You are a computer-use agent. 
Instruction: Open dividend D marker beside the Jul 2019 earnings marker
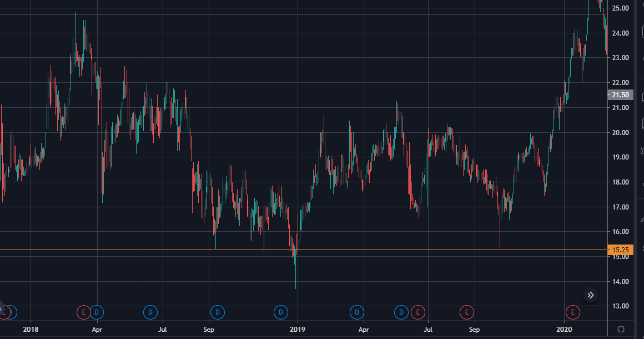point(401,312)
